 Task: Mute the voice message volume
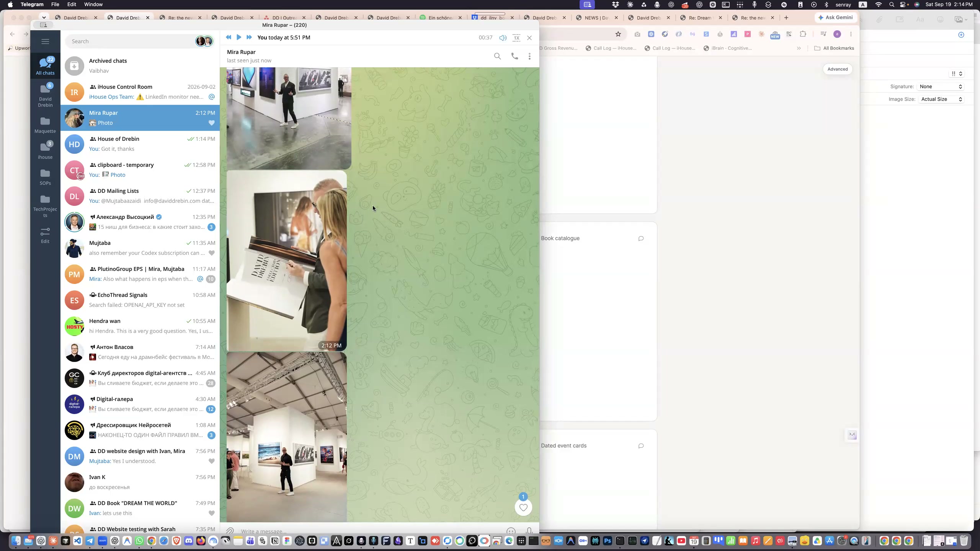coord(503,37)
